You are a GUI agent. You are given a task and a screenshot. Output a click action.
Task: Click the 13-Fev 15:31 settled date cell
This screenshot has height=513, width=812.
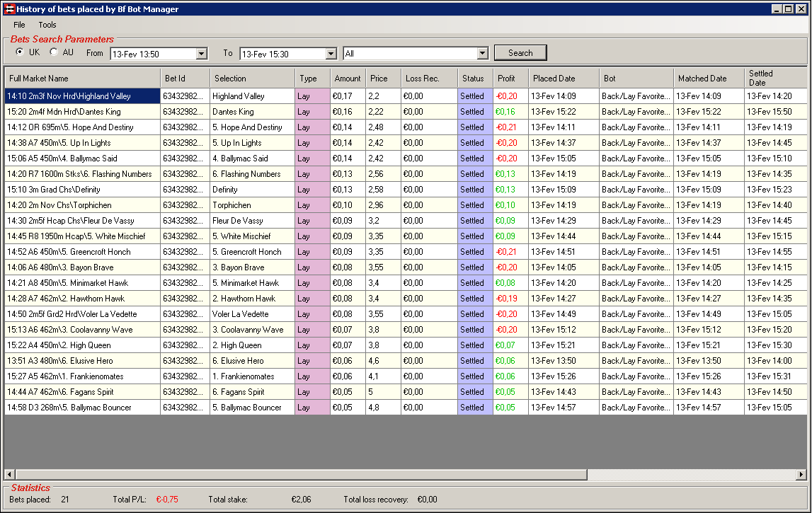776,376
